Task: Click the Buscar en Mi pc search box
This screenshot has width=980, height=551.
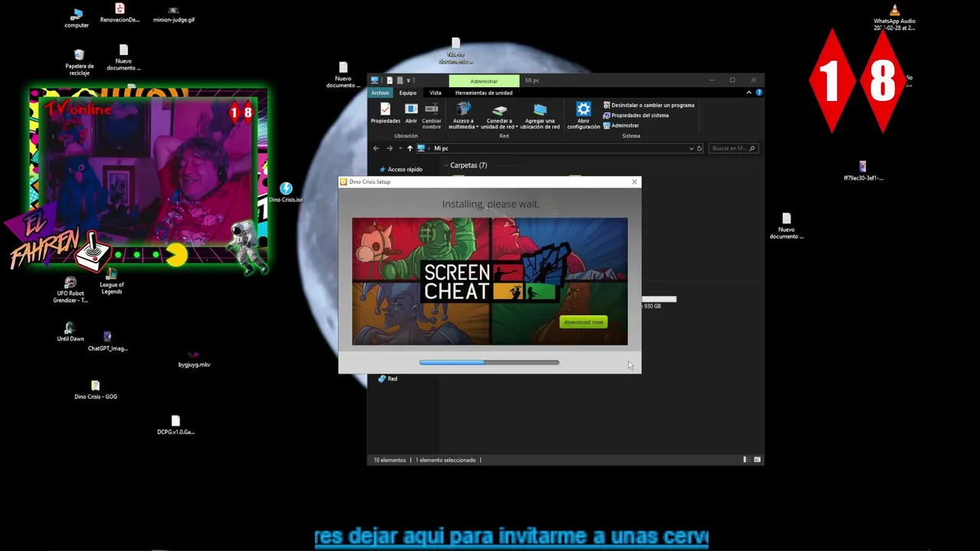Action: pyautogui.click(x=733, y=148)
